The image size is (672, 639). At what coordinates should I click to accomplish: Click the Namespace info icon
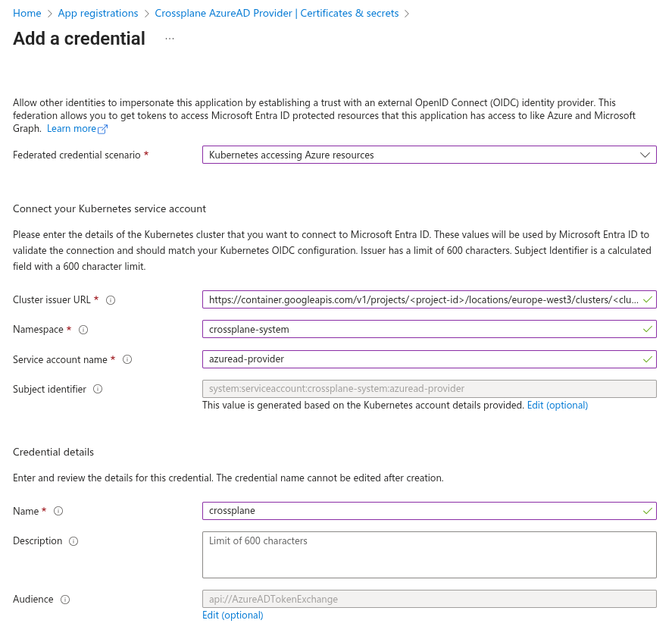pos(83,330)
